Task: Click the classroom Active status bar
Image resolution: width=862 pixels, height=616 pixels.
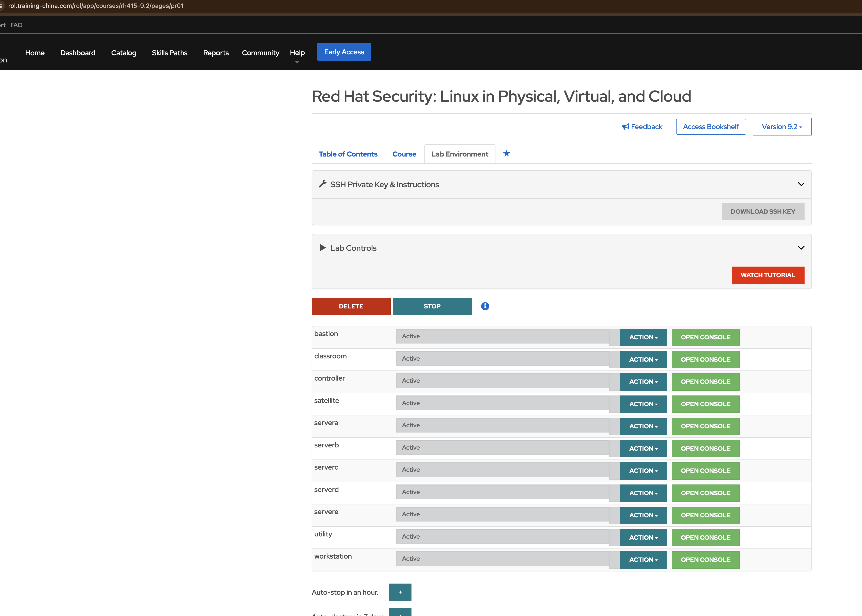Action: [502, 358]
